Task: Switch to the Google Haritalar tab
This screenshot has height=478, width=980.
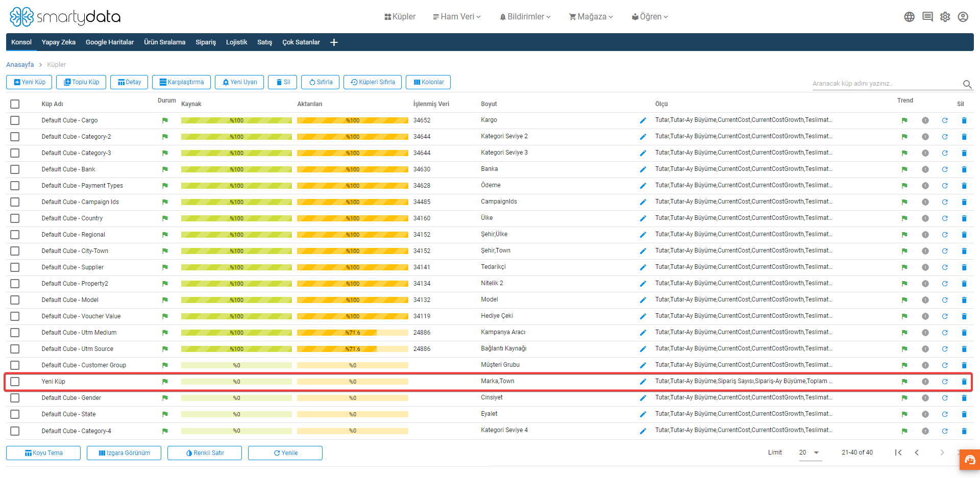Action: (110, 42)
